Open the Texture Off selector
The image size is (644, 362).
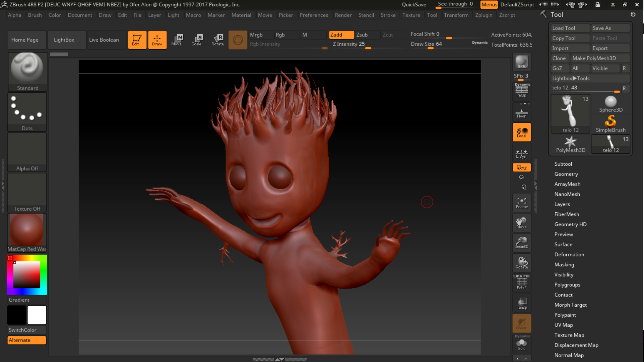[x=27, y=193]
